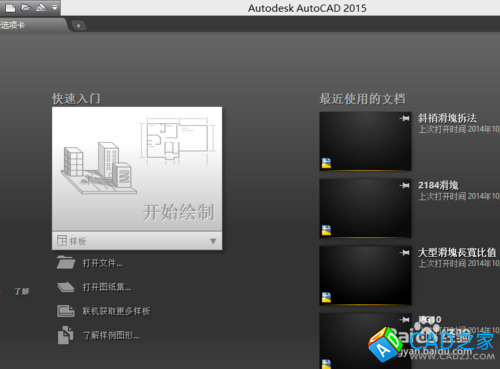
Task: Open the 样板 template dropdown arrow
Action: (213, 241)
